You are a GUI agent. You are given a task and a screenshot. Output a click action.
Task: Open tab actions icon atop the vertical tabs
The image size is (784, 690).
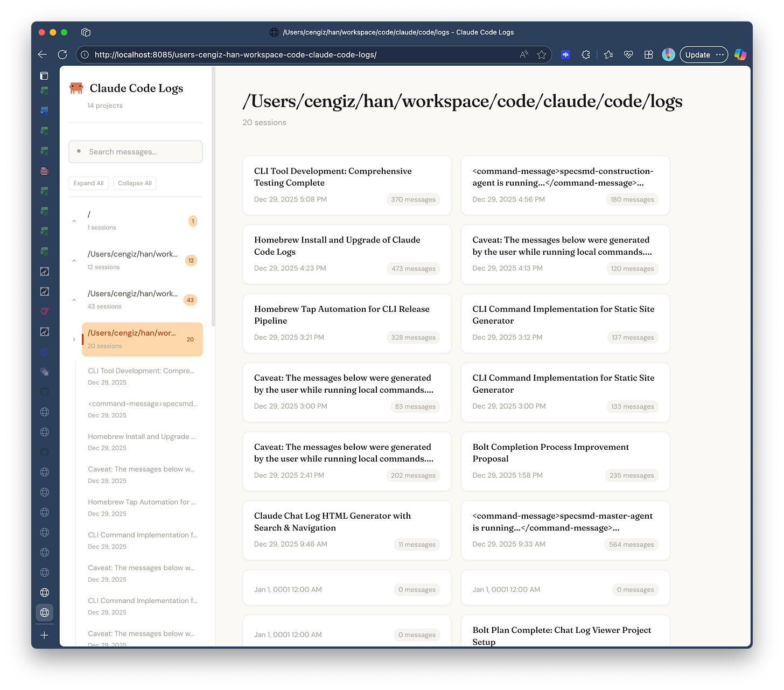44,76
